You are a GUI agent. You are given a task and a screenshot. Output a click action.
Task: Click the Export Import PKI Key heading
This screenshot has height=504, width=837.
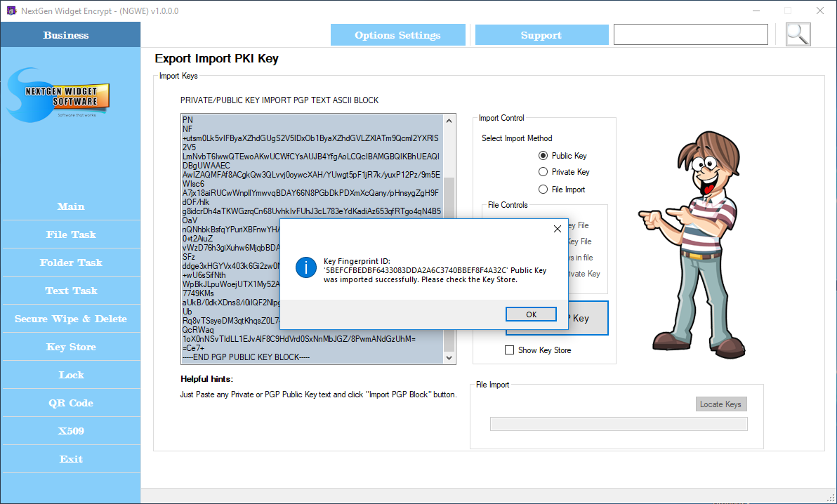[x=217, y=59]
